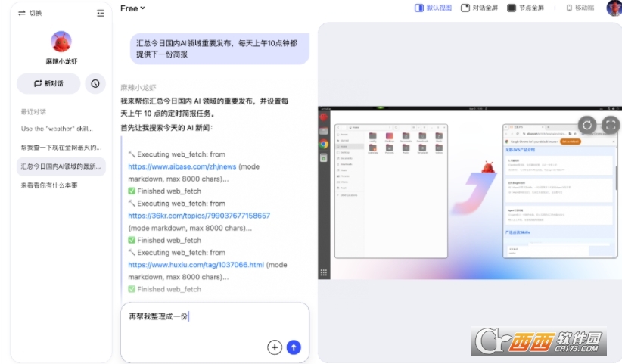Send the message with the blue arrow button
Screen dimensions: 622x364
point(294,347)
